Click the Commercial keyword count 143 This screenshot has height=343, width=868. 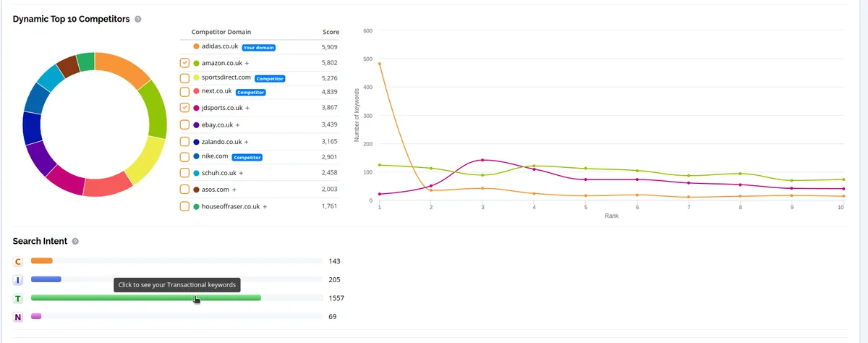tap(334, 261)
